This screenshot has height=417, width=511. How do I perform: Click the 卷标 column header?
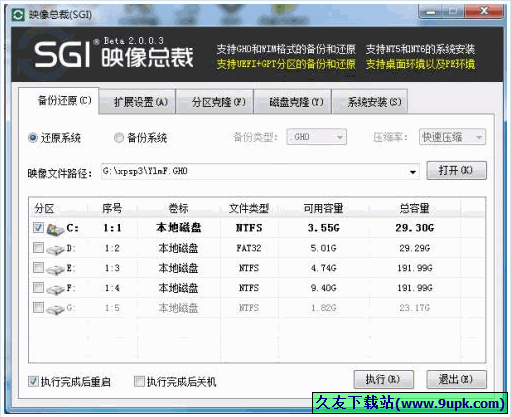click(x=178, y=209)
